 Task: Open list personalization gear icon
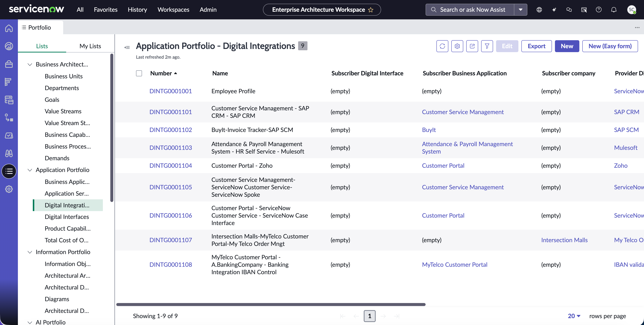[457, 46]
